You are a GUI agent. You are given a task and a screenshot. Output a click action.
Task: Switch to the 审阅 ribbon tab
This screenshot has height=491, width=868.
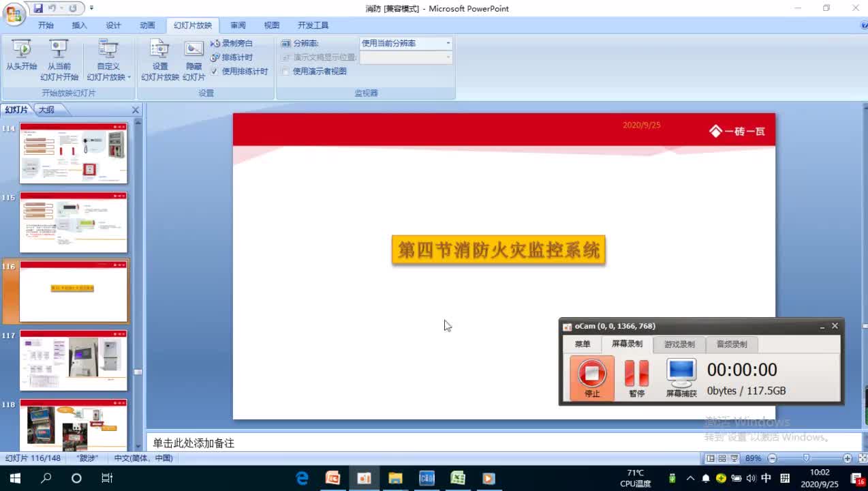pos(238,25)
